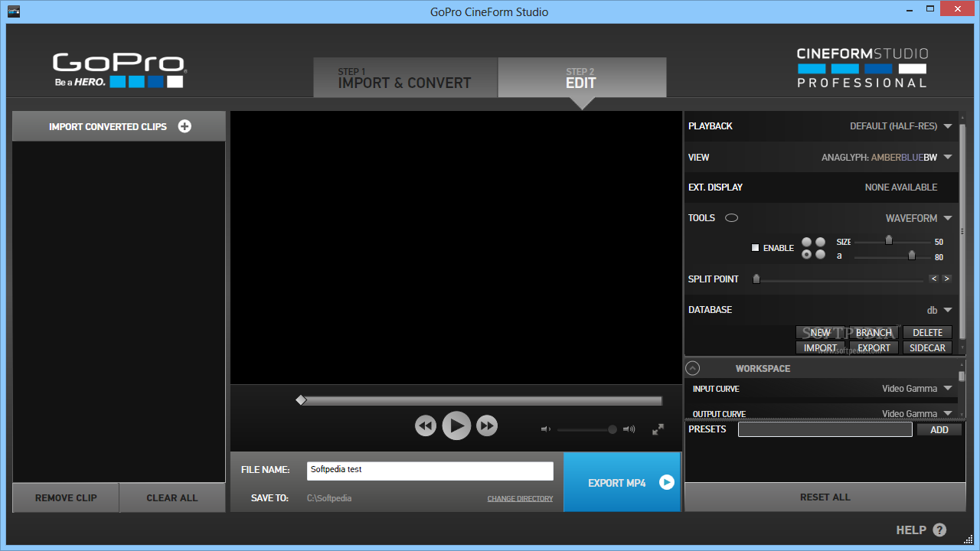Click the Reset All button

click(x=825, y=497)
